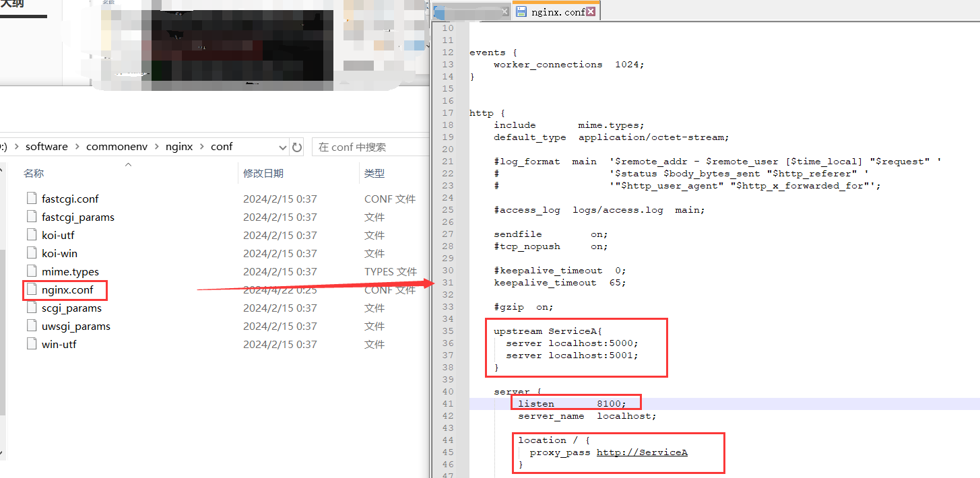980x478 pixels.
Task: Open the address bar history dropdown
Action: click(283, 147)
